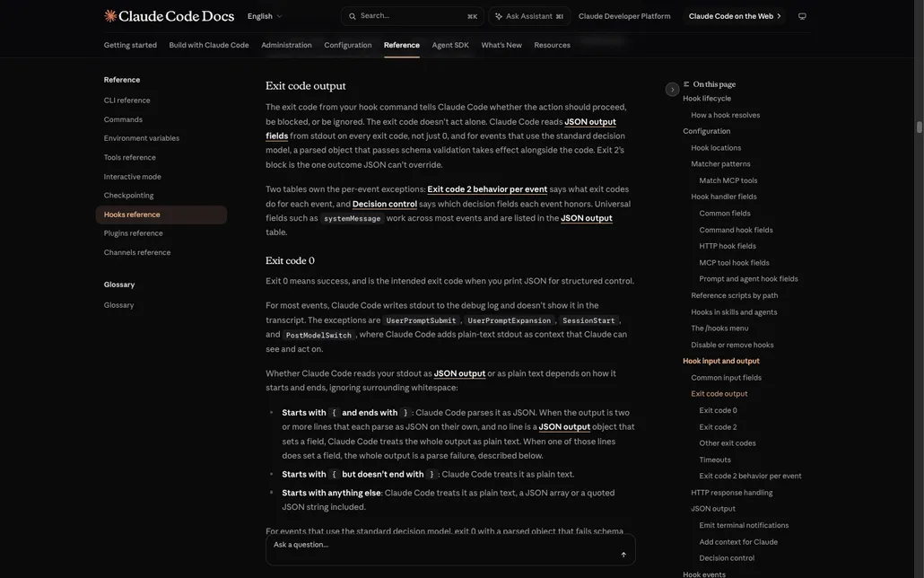The image size is (924, 578).
Task: Open Plugins reference page
Action: (133, 233)
